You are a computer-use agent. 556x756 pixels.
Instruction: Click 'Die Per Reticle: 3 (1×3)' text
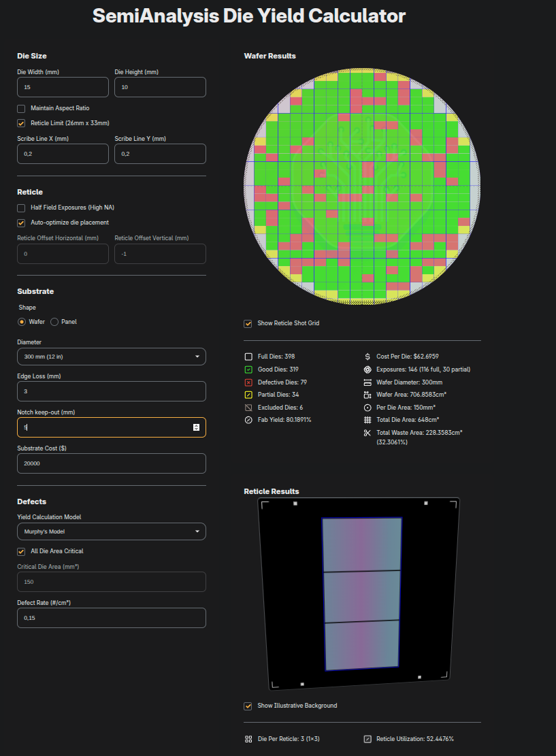(x=289, y=739)
